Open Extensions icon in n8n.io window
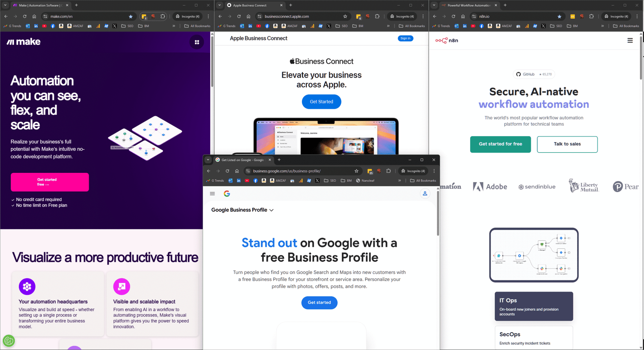The image size is (644, 350). 591,17
